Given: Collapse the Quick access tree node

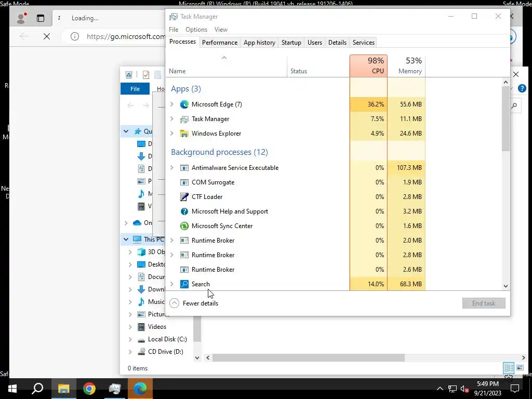Looking at the screenshot, I should tap(126, 131).
